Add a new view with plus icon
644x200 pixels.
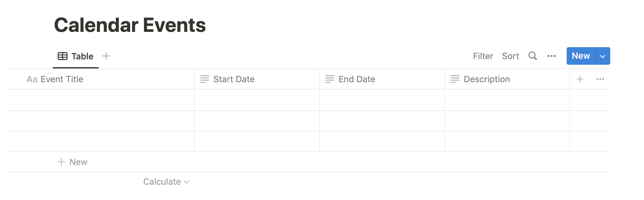click(106, 56)
